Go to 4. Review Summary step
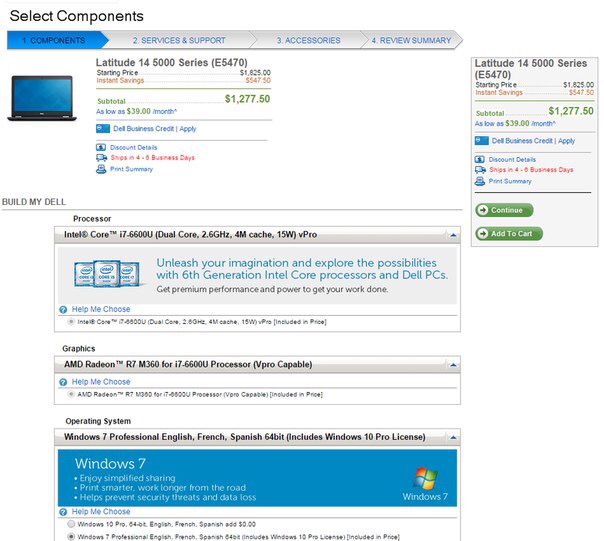Viewport: 604px width, 541px height. click(411, 40)
